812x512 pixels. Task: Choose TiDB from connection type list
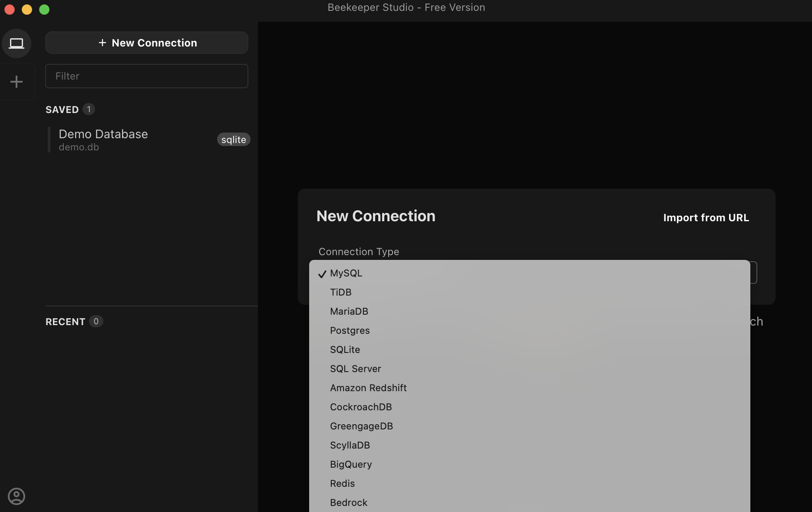[x=529, y=292]
